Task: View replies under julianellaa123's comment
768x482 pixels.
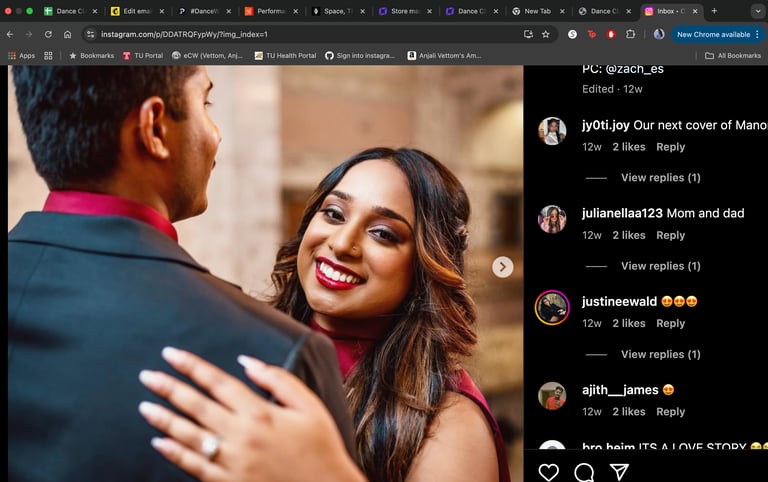Action: pos(660,266)
